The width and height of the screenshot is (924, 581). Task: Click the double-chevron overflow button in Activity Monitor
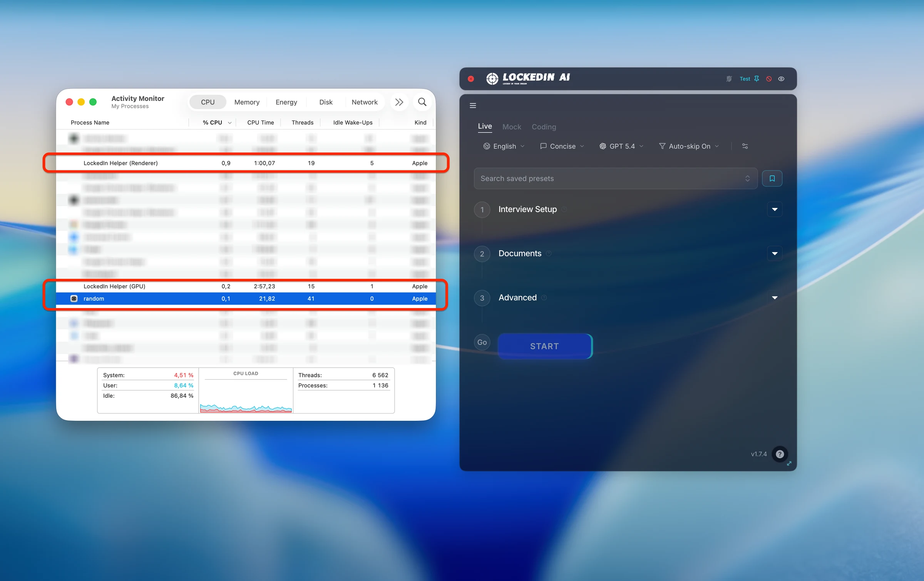click(x=399, y=102)
